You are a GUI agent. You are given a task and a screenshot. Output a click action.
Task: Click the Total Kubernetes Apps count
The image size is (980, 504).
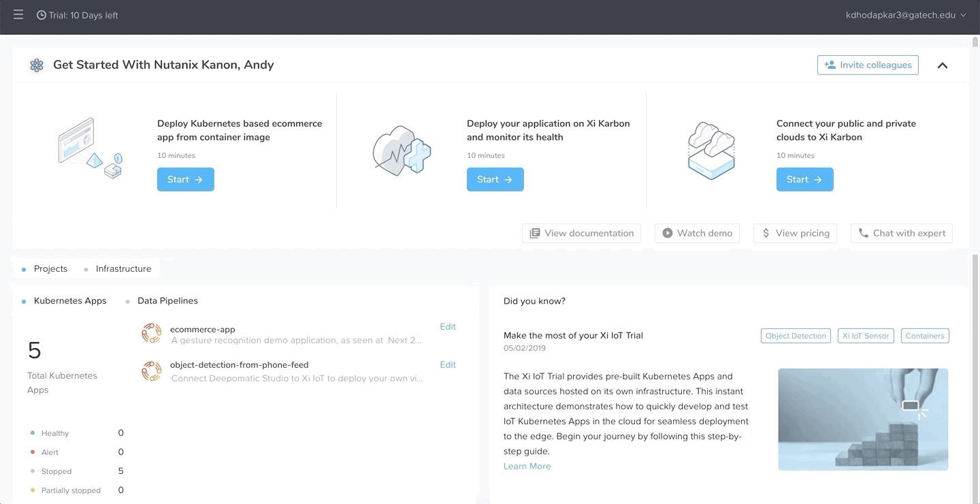tap(35, 351)
